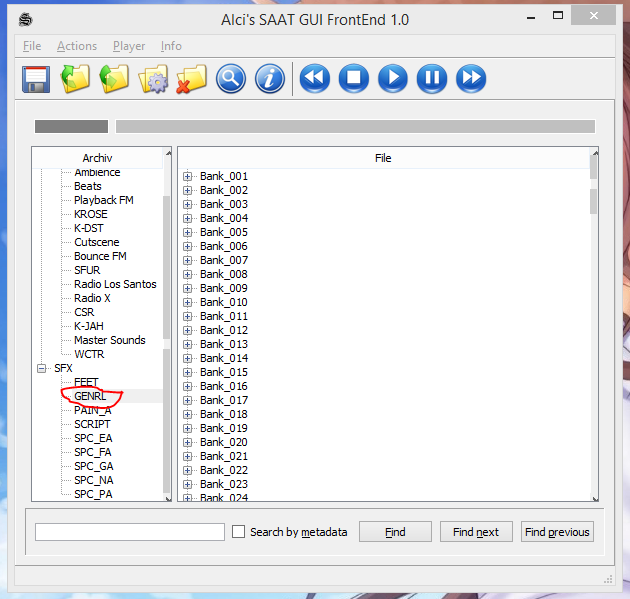Select KROSE archive

[91, 214]
